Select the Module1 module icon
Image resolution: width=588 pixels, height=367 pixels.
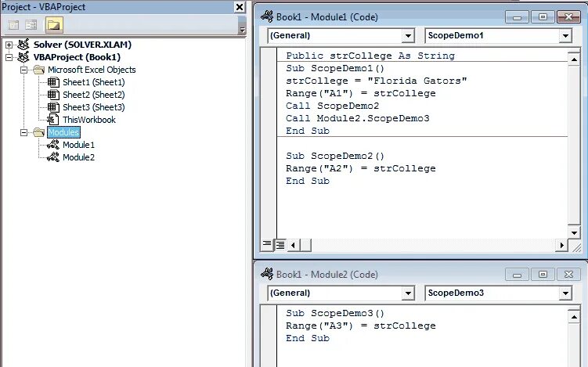pyautogui.click(x=53, y=145)
